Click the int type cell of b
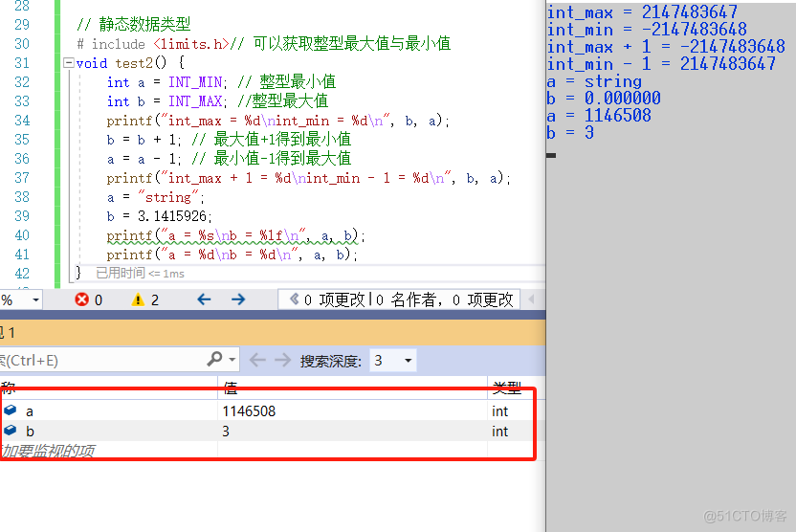This screenshot has height=532, width=796. click(x=500, y=432)
